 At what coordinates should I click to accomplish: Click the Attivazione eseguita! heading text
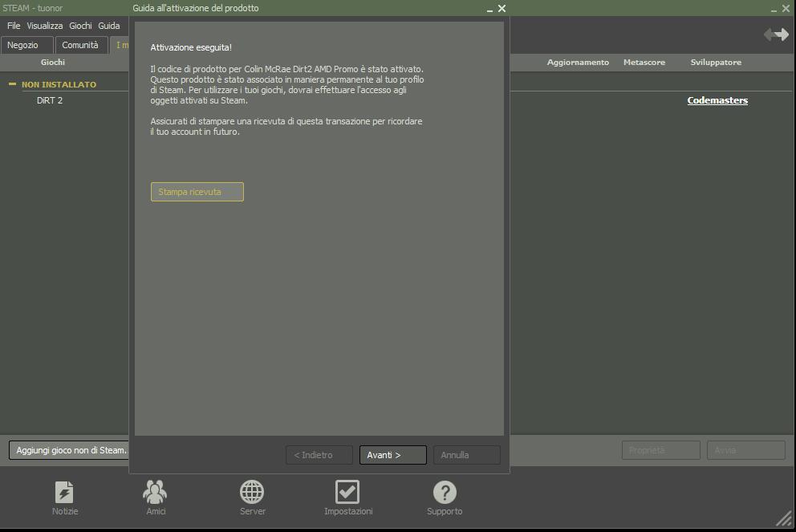[191, 47]
